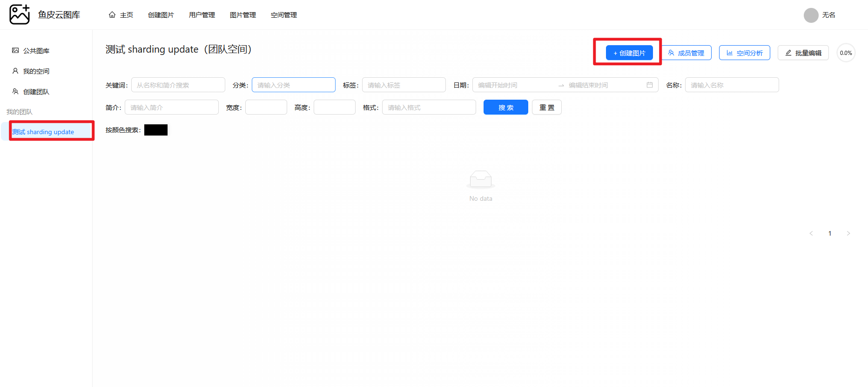The width and height of the screenshot is (868, 387).
Task: Click the 0.0% usage progress circle
Action: (846, 53)
